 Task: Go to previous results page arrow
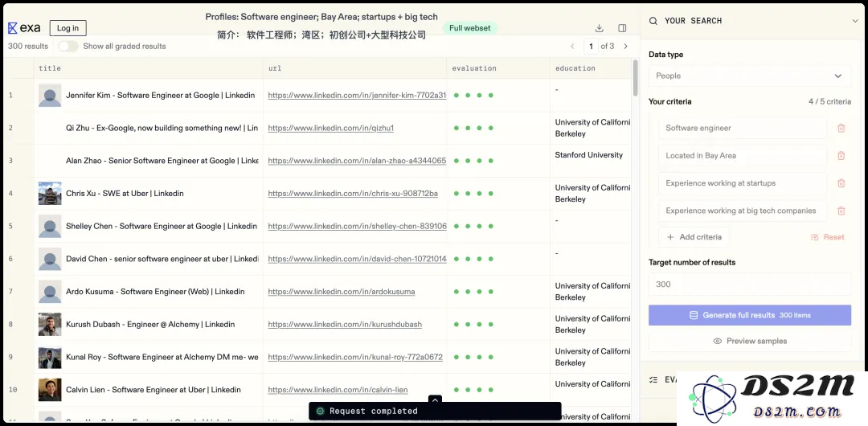pos(572,47)
